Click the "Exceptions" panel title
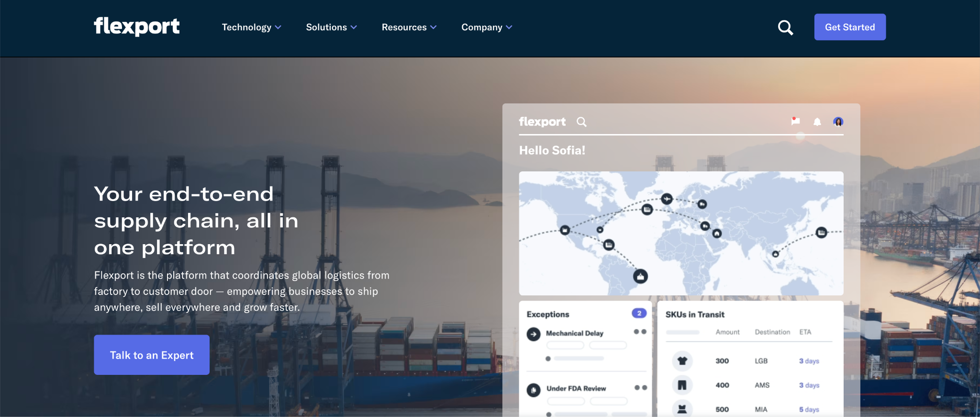 [x=548, y=314]
